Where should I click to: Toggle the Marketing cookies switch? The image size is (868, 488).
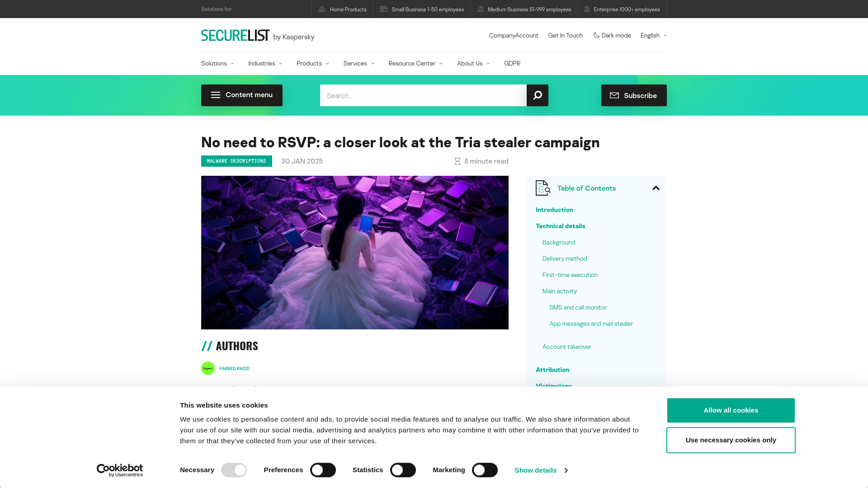pos(483,470)
